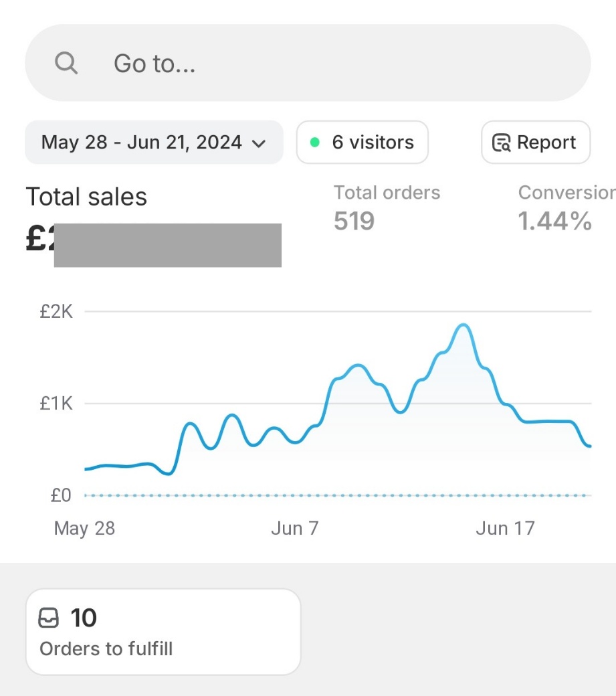Tap the "Go to..." search field
The width and height of the screenshot is (616, 696).
(308, 64)
